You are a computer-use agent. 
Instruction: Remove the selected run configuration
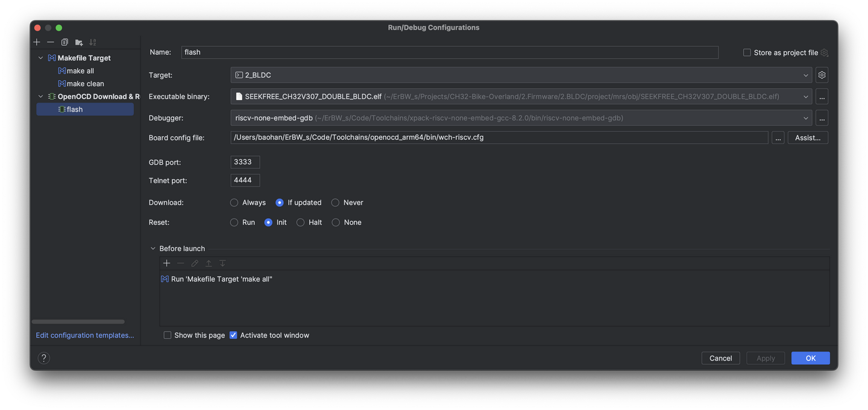pos(50,42)
